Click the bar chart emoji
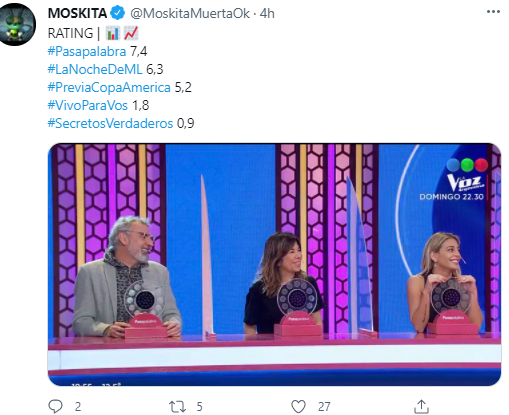The width and height of the screenshot is (509, 415). pos(112,33)
